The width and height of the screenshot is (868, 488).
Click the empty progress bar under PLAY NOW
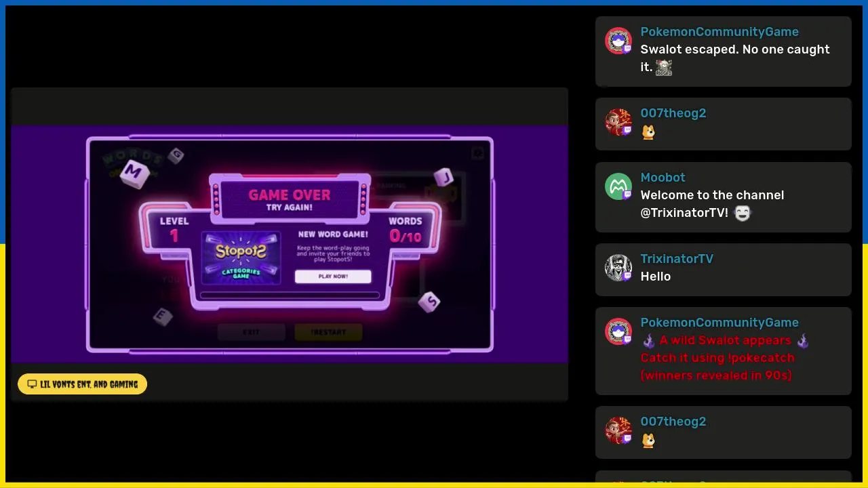coord(290,295)
